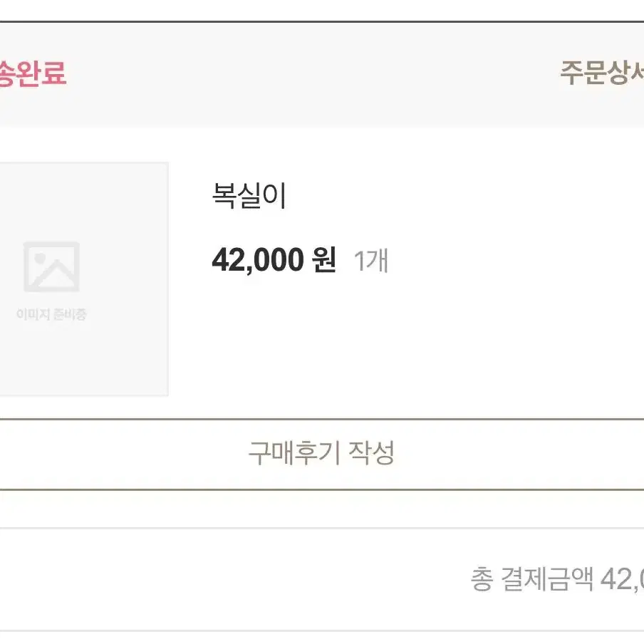Click the 이미지 준비중 caption text
This screenshot has height=644, width=644.
point(51,314)
